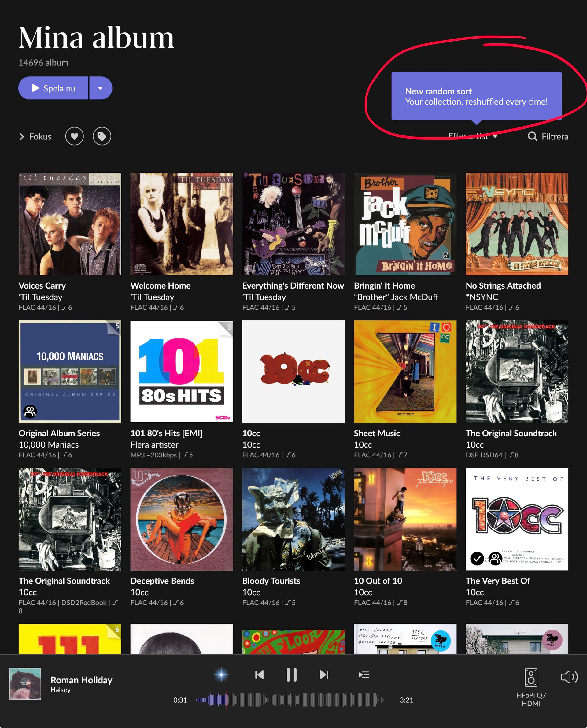Open dropdown arrow beside Spela nu

pos(100,88)
